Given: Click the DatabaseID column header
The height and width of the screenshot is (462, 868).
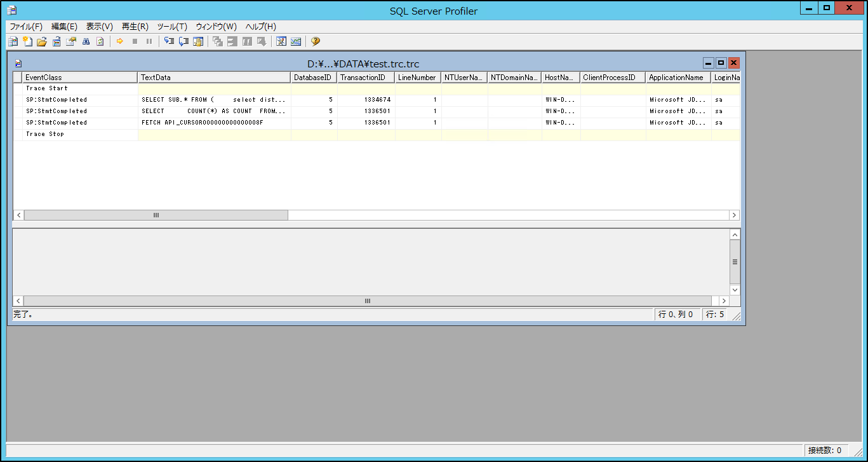Looking at the screenshot, I should [314, 78].
